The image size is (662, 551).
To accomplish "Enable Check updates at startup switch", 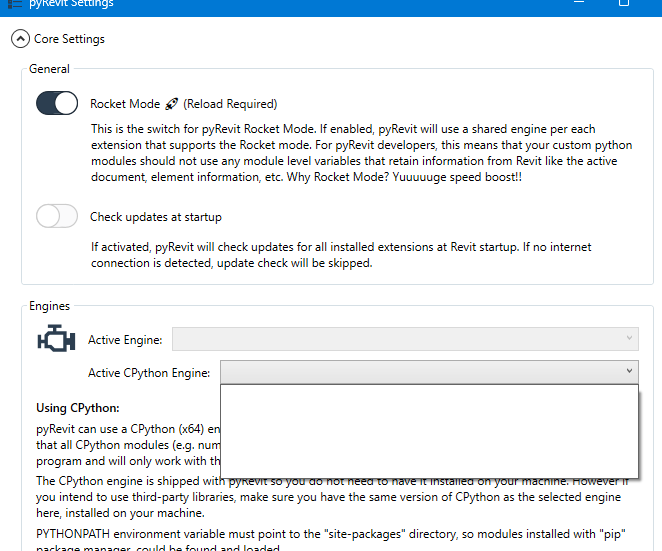I will pyautogui.click(x=57, y=216).
